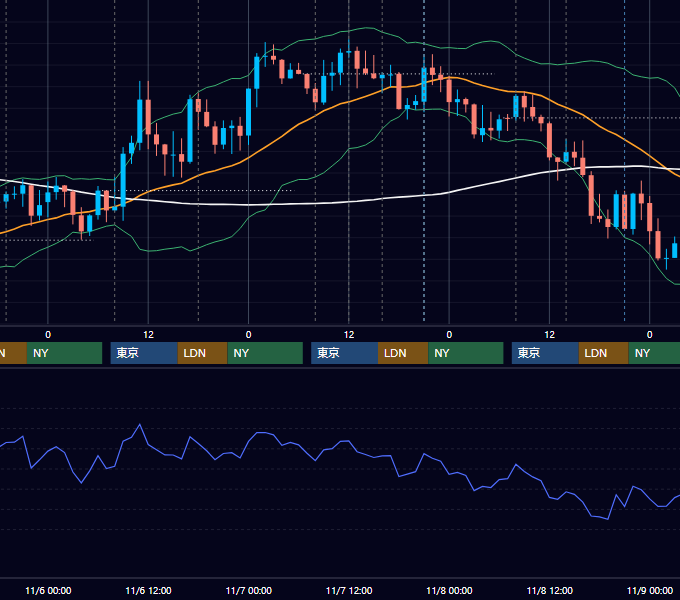Select the LDN session block on 11/6
Screen dimensions: 680x600
point(203,353)
